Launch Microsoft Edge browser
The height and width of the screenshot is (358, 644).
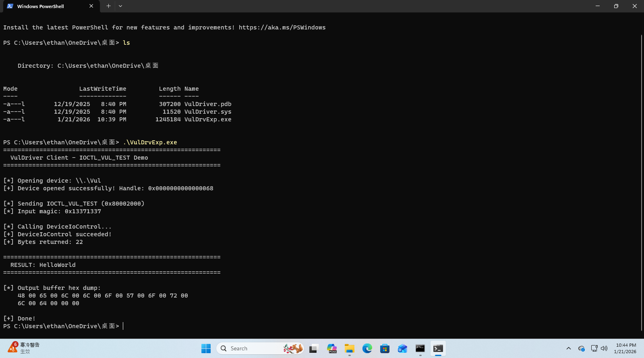(367, 348)
